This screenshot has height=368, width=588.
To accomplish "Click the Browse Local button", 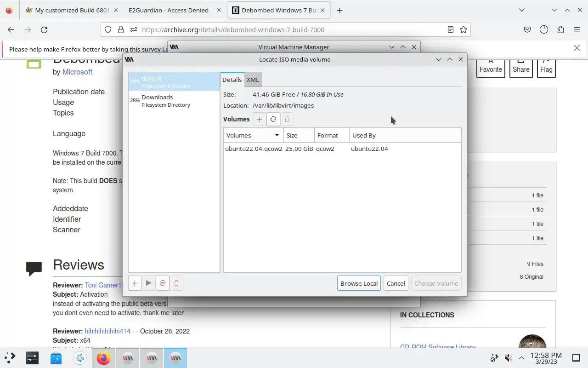I will pos(359,283).
